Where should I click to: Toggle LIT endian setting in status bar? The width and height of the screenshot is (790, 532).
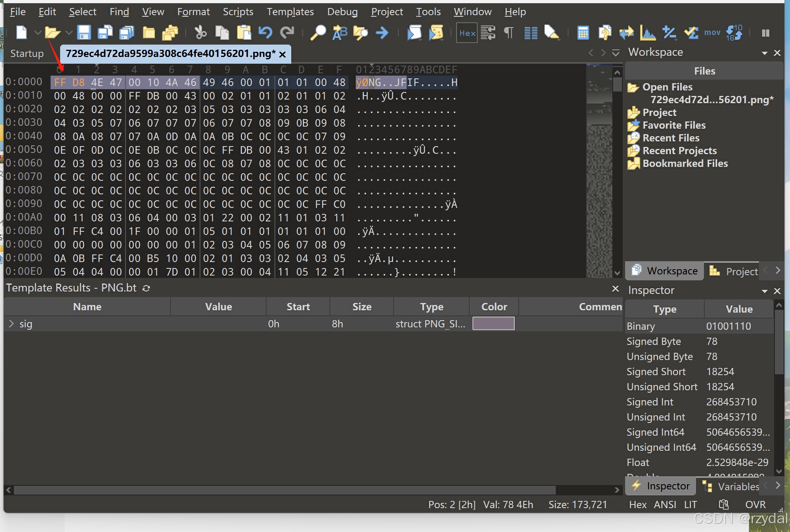(x=690, y=505)
